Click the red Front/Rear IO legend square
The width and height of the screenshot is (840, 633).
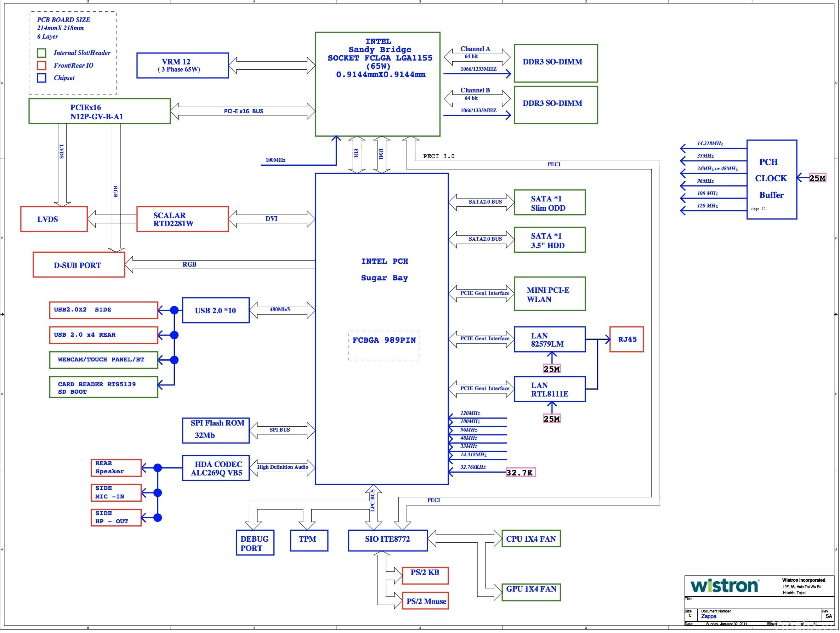coord(42,65)
